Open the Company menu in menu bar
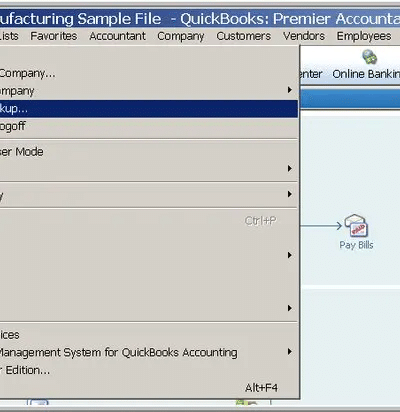The height and width of the screenshot is (412, 400). point(181,36)
